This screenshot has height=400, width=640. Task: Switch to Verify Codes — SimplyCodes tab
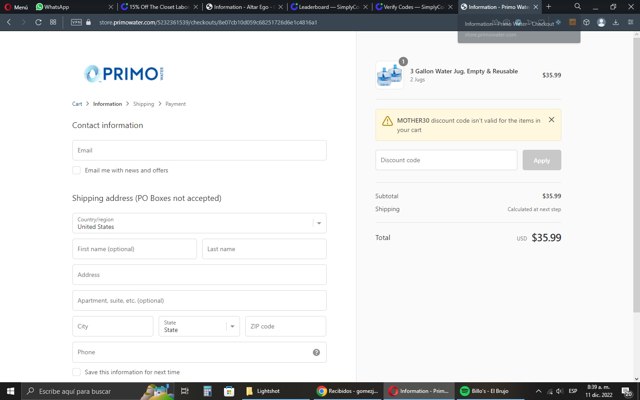click(413, 7)
